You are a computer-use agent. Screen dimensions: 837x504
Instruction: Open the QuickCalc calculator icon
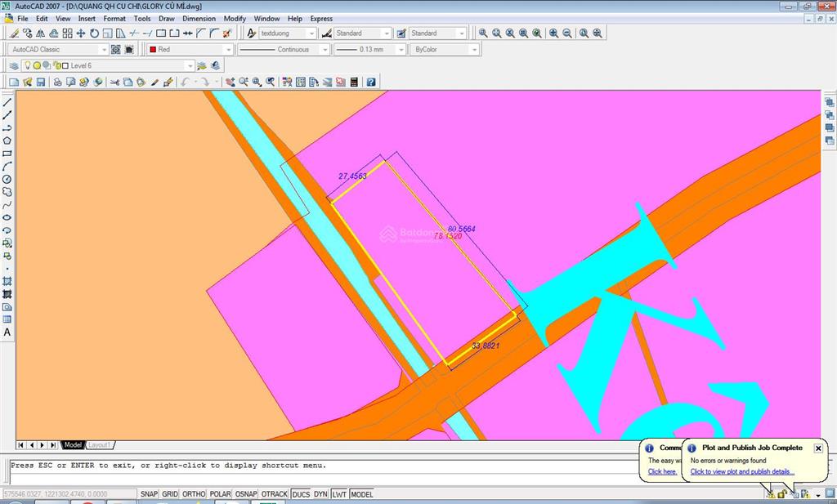tap(354, 82)
